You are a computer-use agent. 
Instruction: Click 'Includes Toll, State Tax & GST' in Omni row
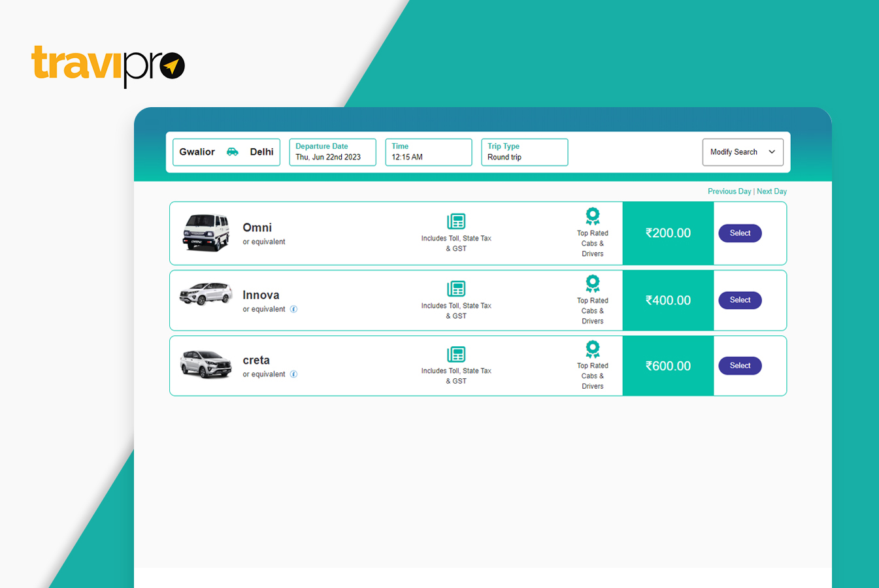point(456,244)
